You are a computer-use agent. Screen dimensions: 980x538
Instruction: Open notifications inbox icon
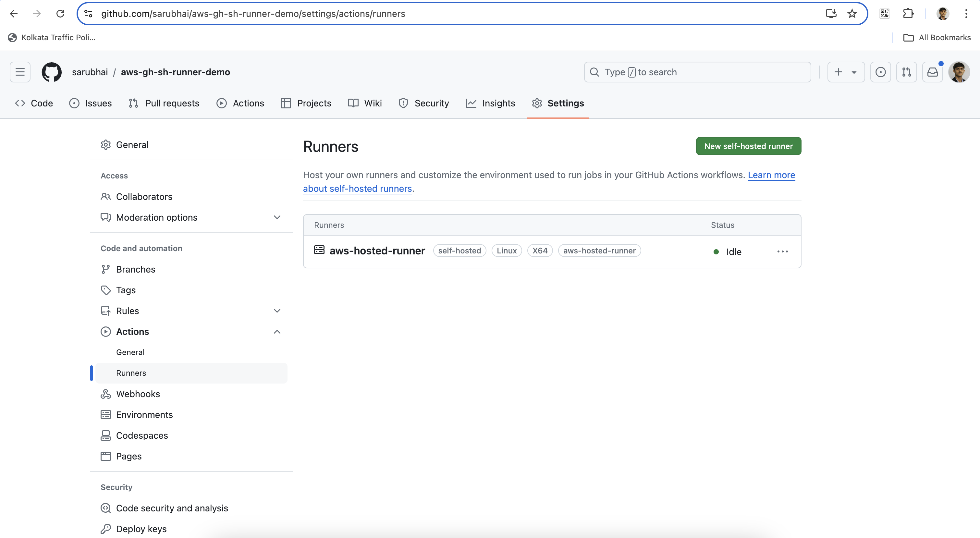click(x=932, y=72)
